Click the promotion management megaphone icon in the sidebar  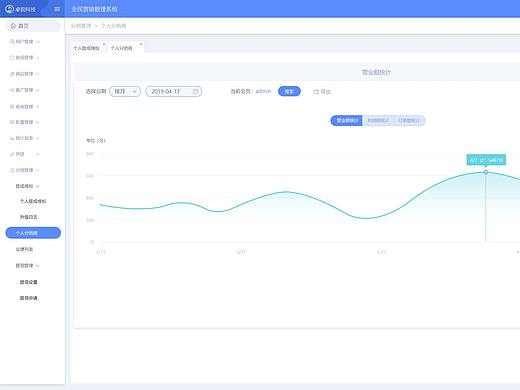[x=12, y=90]
